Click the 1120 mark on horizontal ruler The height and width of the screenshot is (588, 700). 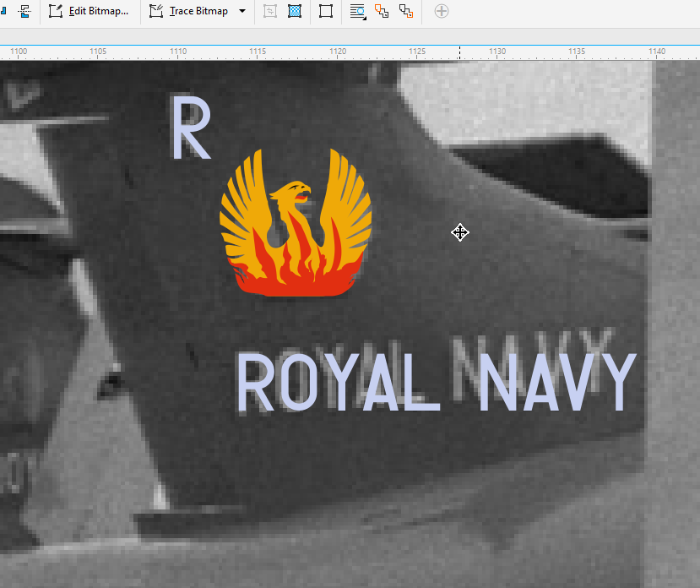pos(338,52)
